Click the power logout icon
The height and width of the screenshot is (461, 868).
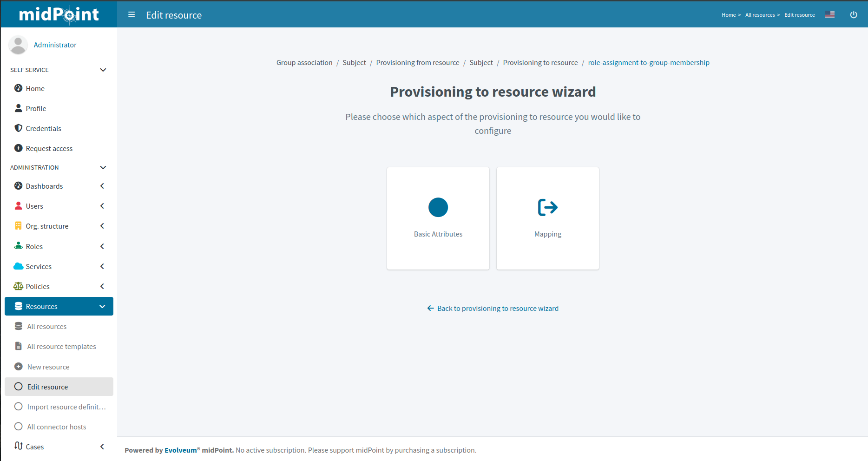point(853,15)
